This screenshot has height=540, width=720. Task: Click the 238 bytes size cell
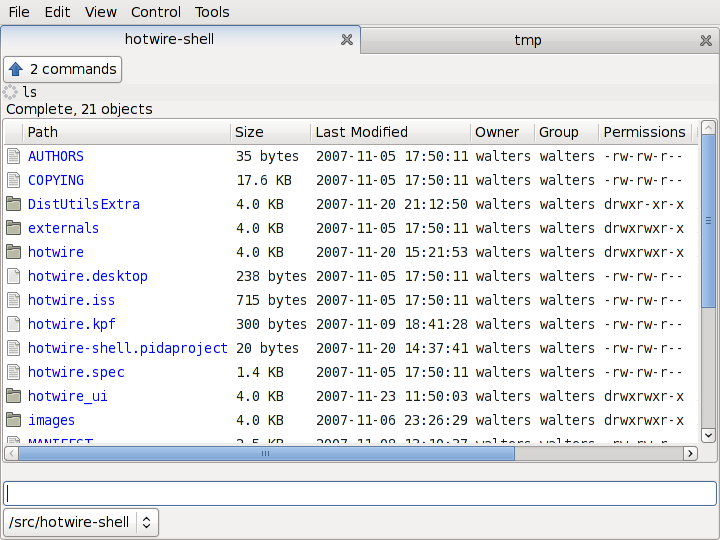(x=271, y=276)
